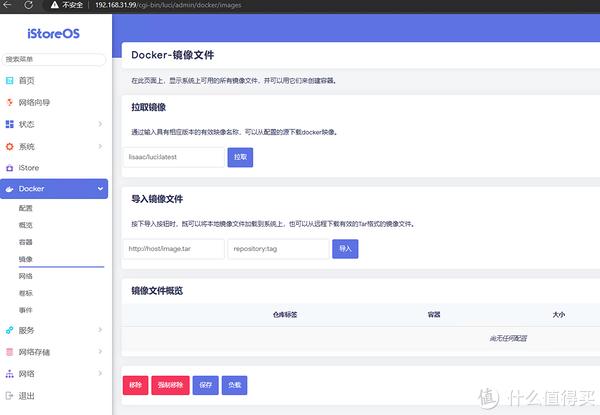The image size is (600, 415).
Task: Click the blue 负载 load button
Action: (235, 385)
